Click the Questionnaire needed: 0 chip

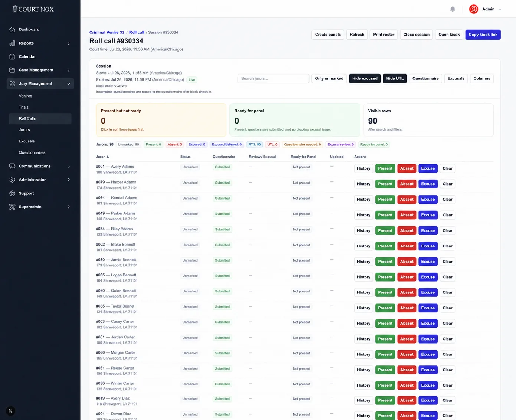click(x=302, y=145)
